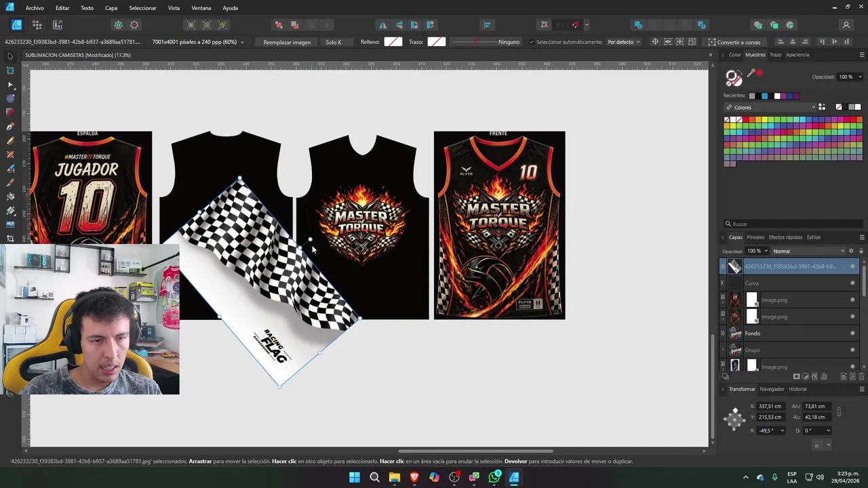Open the green gear sync settings icon

(x=118, y=25)
